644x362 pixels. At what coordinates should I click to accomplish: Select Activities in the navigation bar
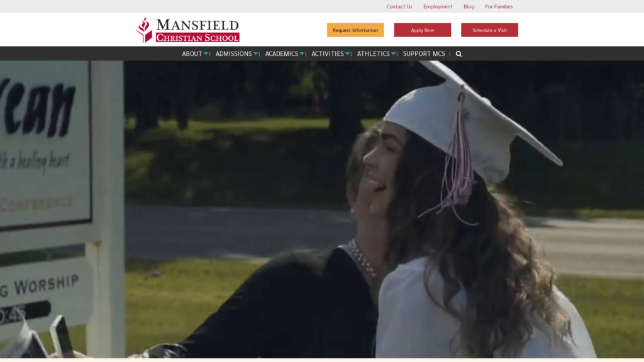[x=327, y=54]
